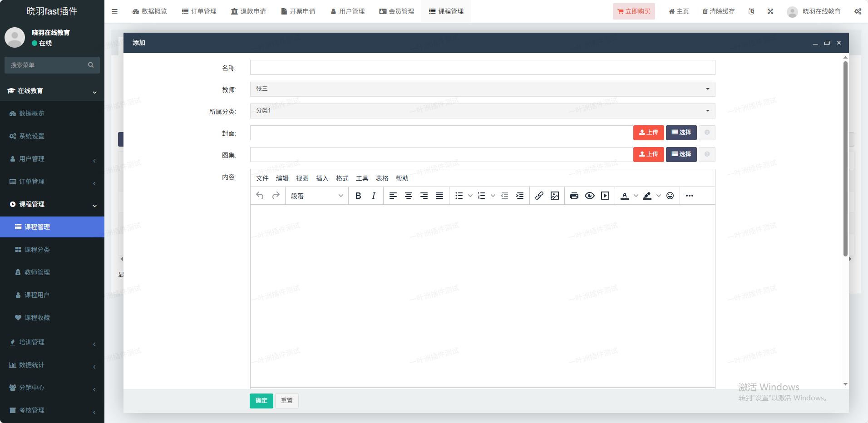Open the 所属分类 dropdown showing 分类1
The height and width of the screenshot is (423, 868).
click(482, 111)
